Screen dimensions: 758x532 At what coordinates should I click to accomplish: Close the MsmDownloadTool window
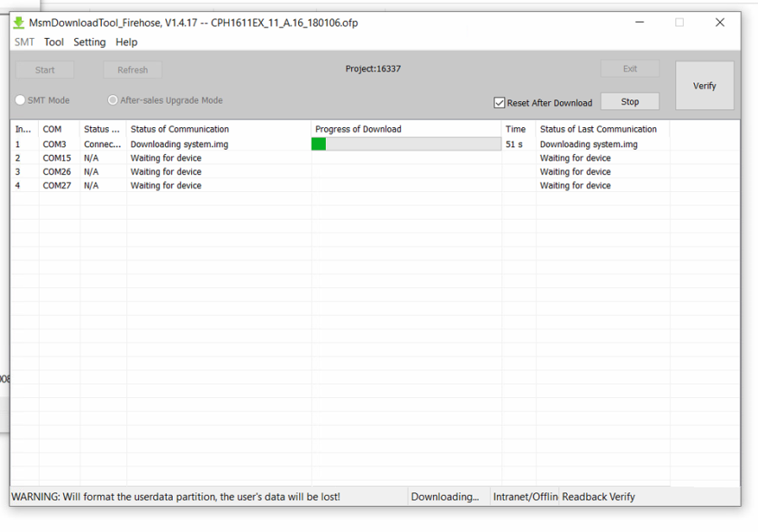pos(720,22)
